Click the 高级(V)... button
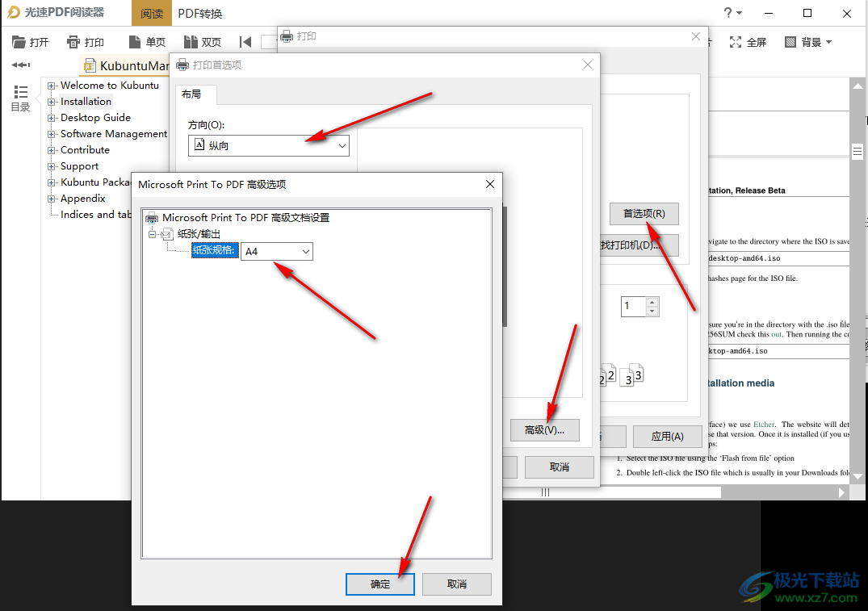Image resolution: width=868 pixels, height=611 pixels. pyautogui.click(x=545, y=430)
